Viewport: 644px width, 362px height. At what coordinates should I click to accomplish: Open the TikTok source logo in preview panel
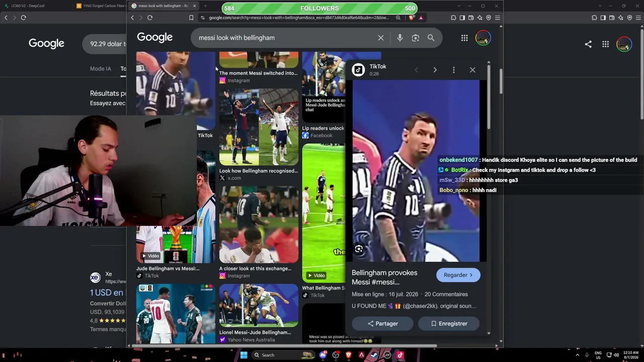358,70
